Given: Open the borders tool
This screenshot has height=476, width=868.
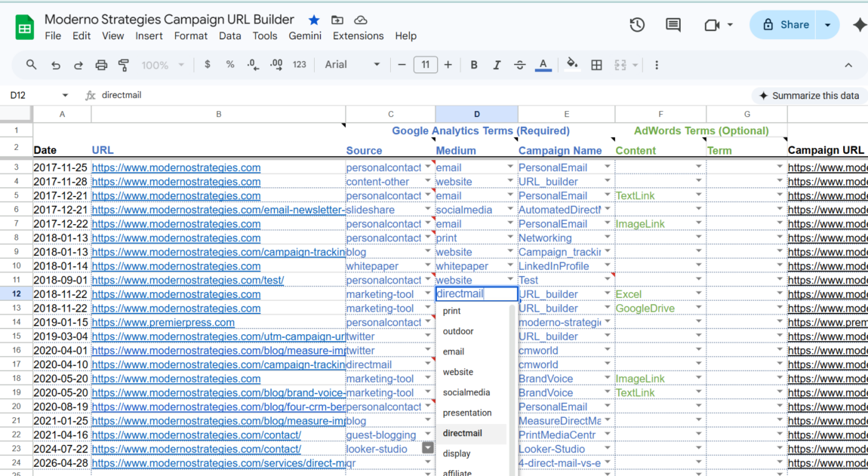Looking at the screenshot, I should pos(596,65).
